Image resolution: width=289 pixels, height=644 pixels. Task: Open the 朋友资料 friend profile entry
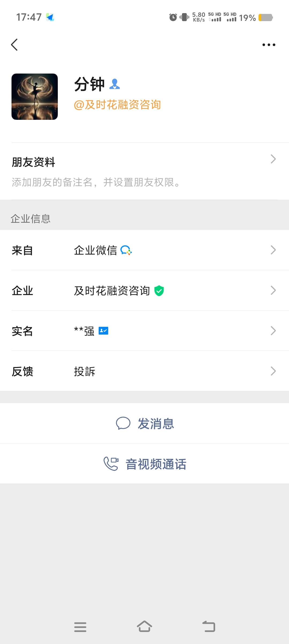point(33,162)
